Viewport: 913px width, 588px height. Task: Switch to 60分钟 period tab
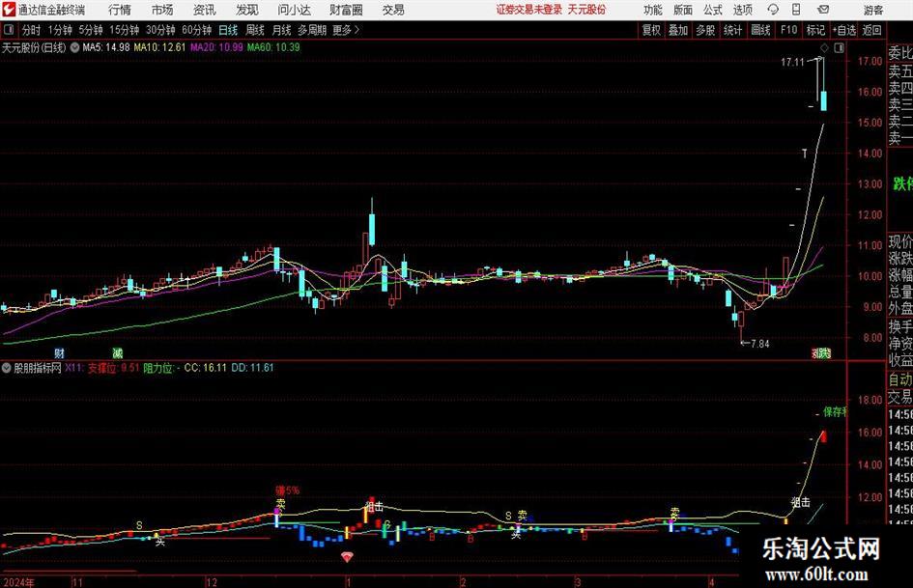196,30
